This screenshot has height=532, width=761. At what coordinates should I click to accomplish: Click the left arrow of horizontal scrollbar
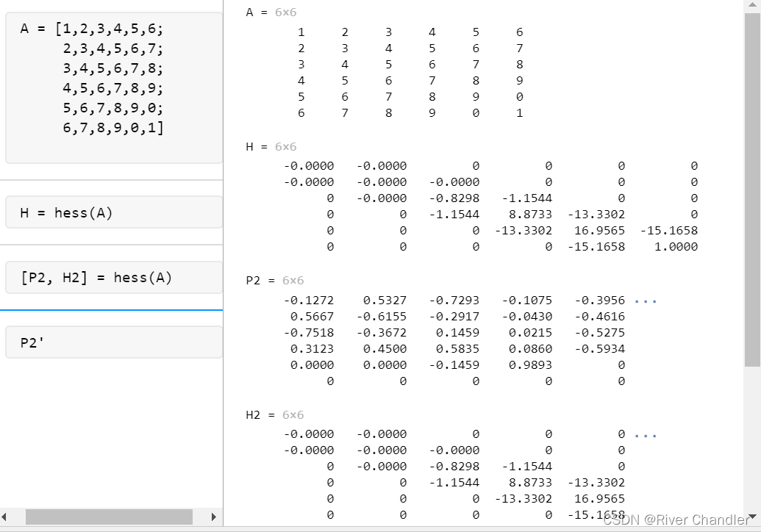click(x=4, y=517)
